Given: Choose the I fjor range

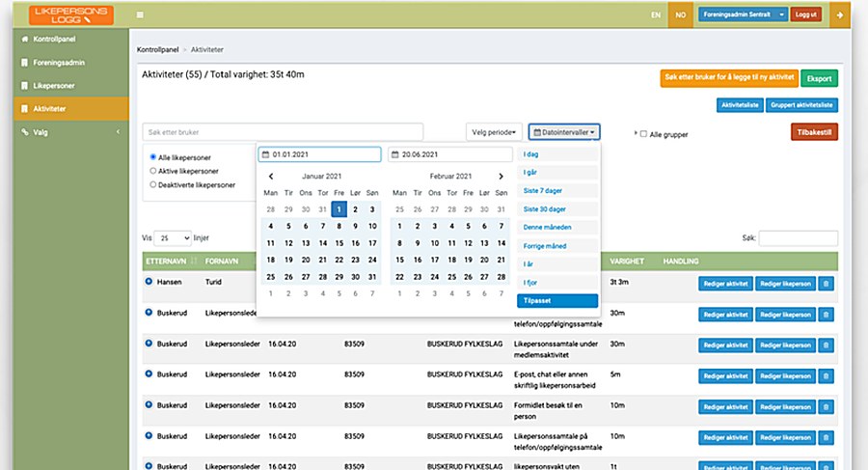Looking at the screenshot, I should 557,282.
